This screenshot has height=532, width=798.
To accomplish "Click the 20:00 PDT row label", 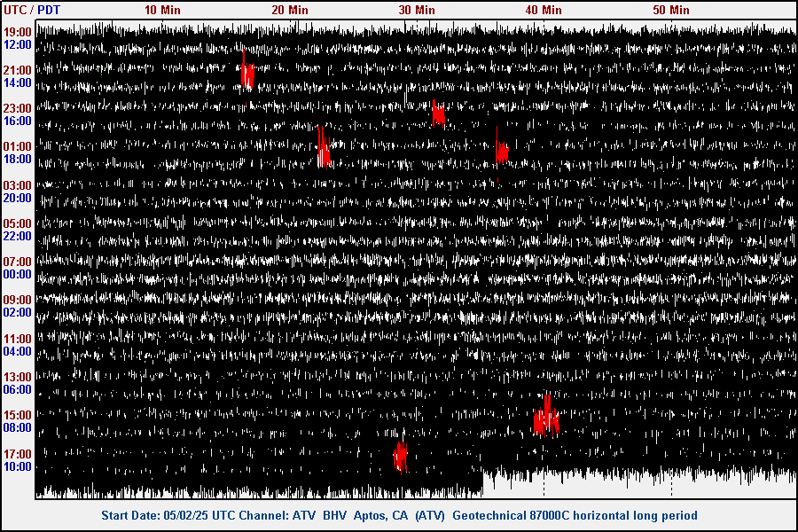I will [18, 198].
